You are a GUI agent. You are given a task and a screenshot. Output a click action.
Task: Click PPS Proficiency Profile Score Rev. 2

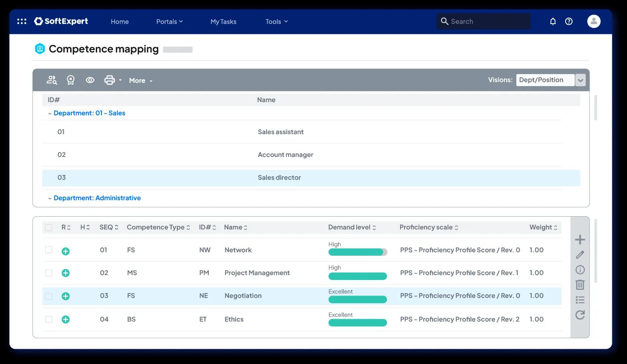point(460,319)
